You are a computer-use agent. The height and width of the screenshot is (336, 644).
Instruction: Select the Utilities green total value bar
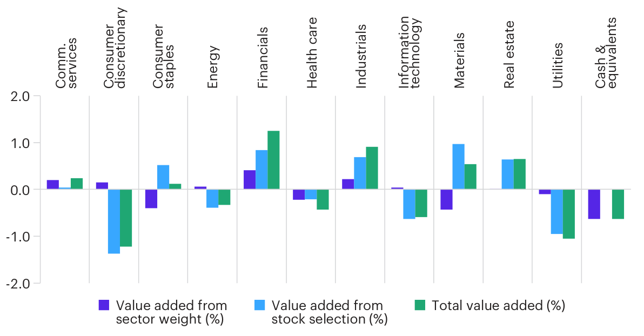pos(569,214)
